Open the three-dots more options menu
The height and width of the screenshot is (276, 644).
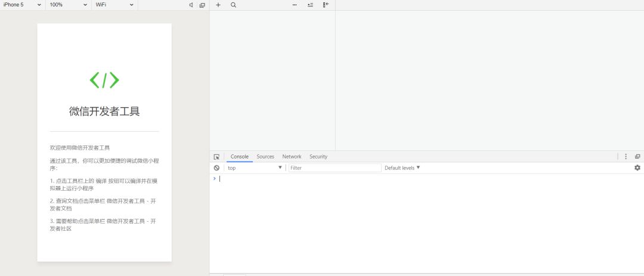point(295,5)
